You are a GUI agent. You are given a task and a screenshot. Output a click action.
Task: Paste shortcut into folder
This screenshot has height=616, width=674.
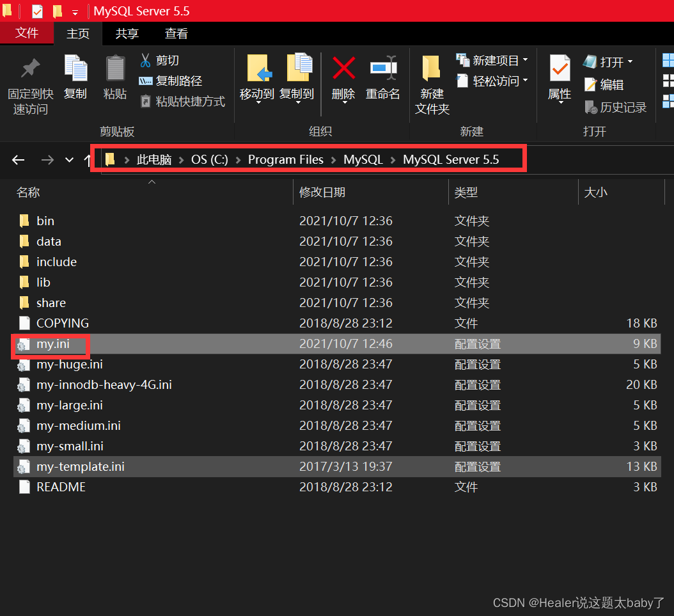[x=182, y=102]
